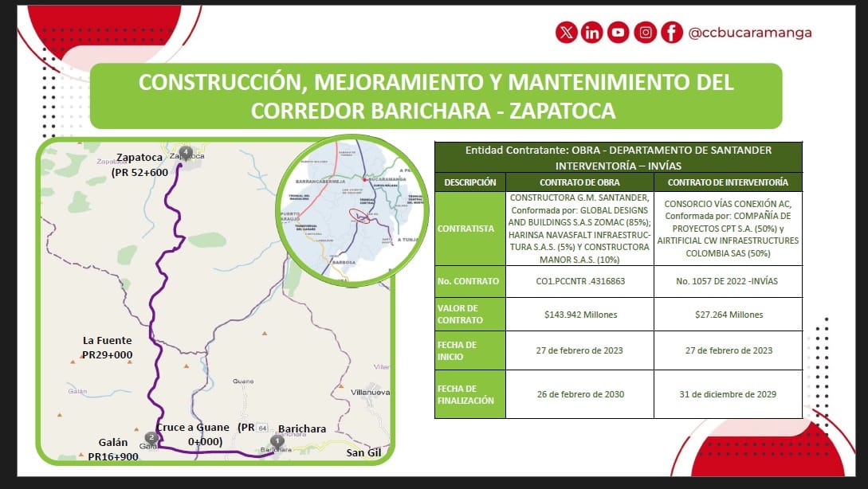Click the Facebook social icon
This screenshot has height=489, width=868.
click(x=672, y=33)
